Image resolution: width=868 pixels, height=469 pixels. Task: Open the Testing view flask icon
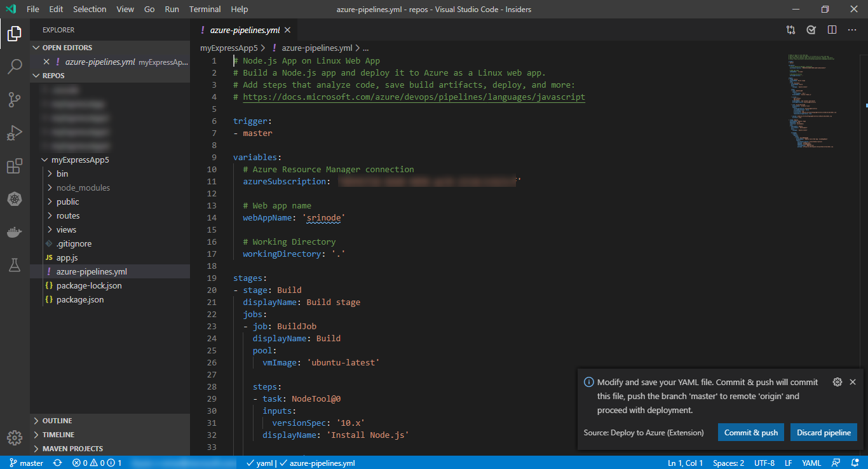(14, 264)
